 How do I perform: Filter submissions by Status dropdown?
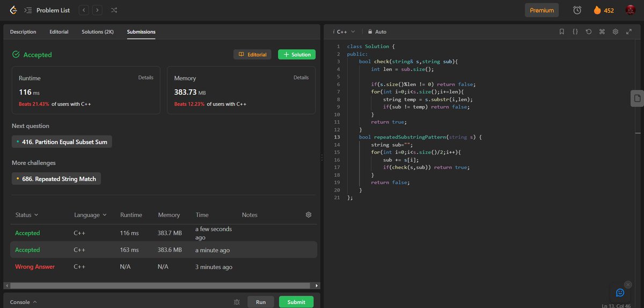pos(27,215)
